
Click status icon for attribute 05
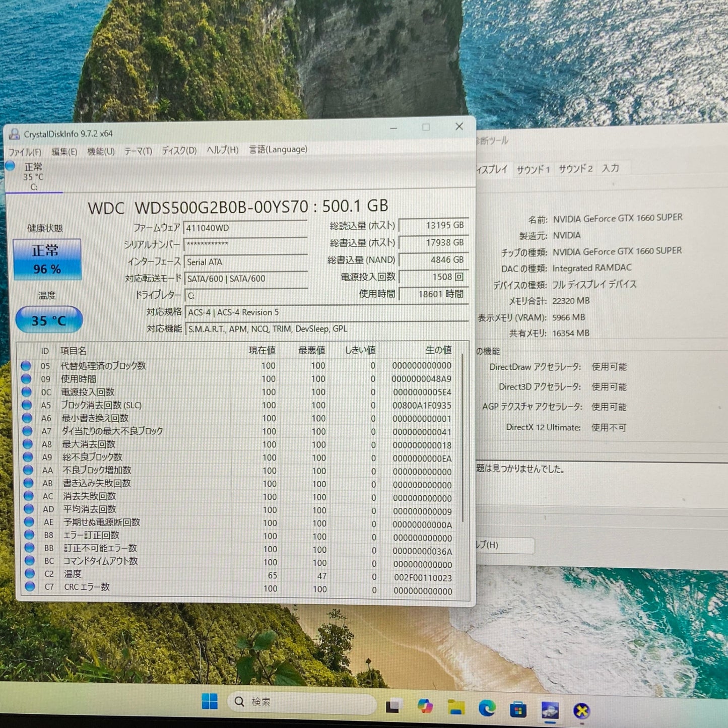coord(26,366)
